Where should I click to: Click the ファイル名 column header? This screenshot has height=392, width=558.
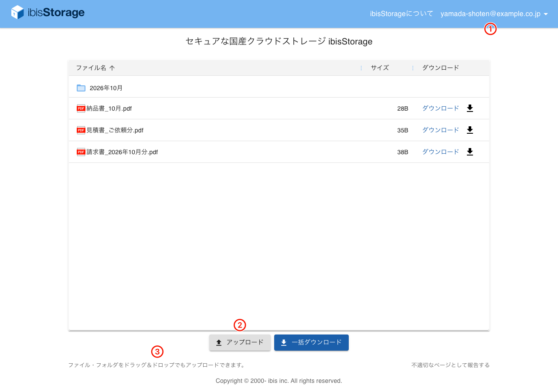click(91, 68)
